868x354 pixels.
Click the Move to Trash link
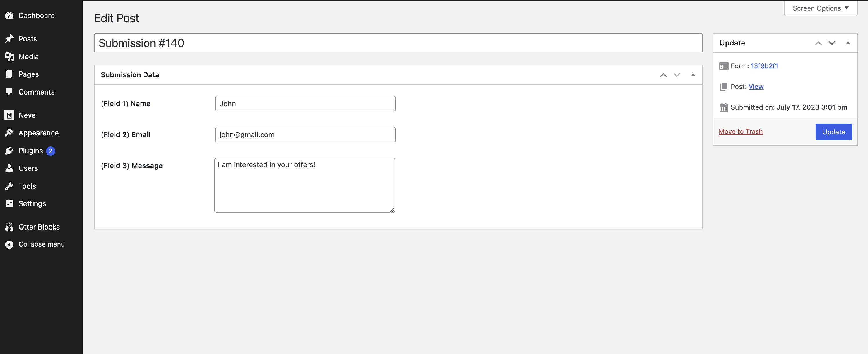(740, 132)
